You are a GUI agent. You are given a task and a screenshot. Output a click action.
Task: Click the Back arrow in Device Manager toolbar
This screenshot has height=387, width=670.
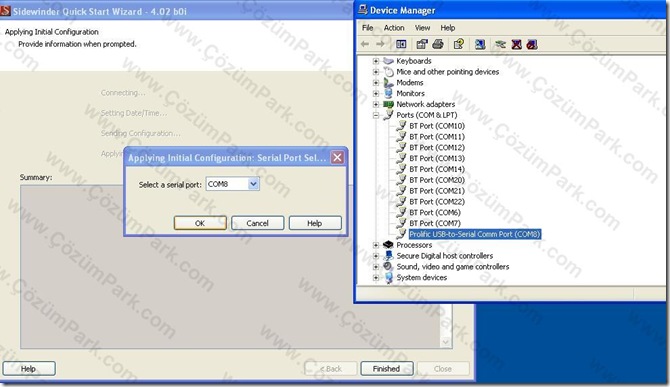coord(365,44)
